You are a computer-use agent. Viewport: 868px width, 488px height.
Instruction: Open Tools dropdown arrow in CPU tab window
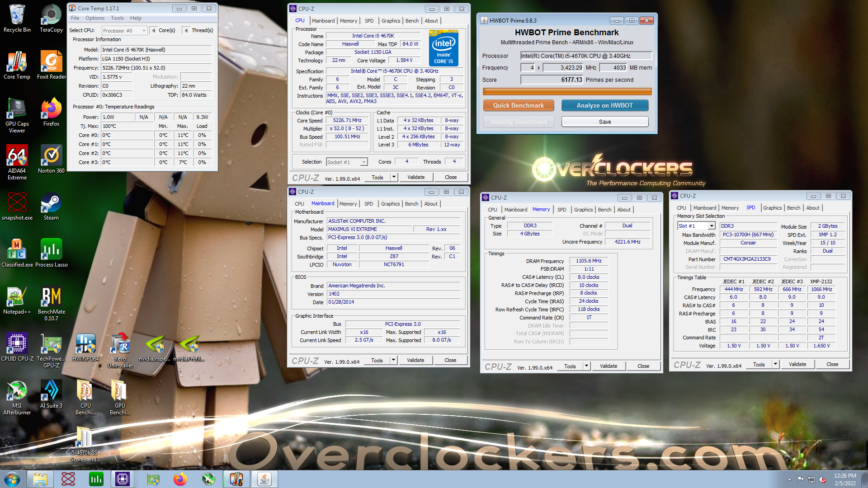[394, 177]
